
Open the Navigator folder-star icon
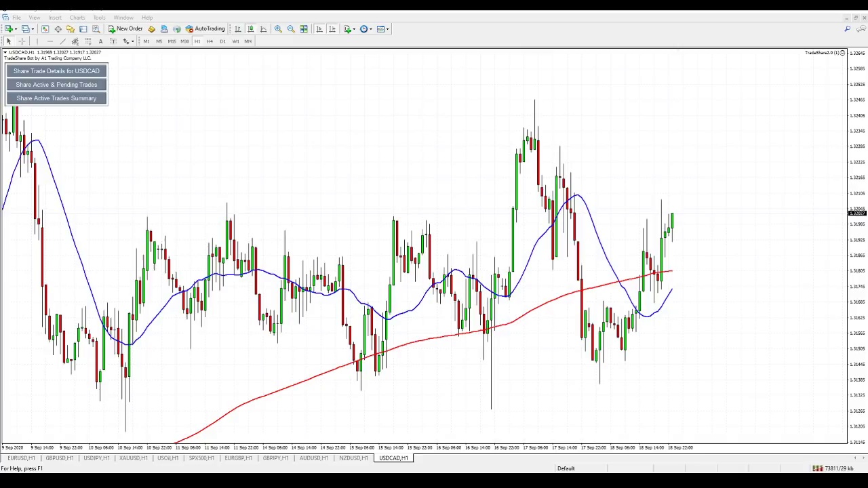coord(71,29)
